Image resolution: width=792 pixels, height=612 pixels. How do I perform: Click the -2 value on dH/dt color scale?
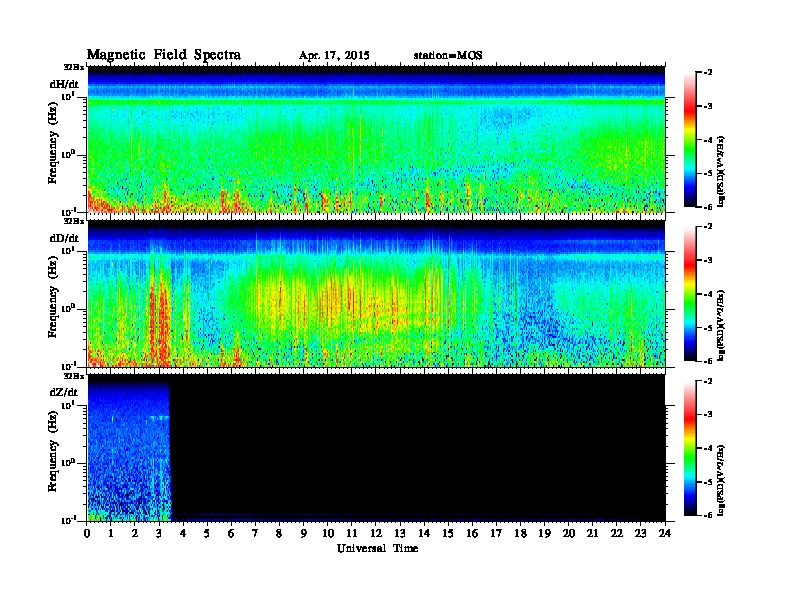[x=708, y=72]
